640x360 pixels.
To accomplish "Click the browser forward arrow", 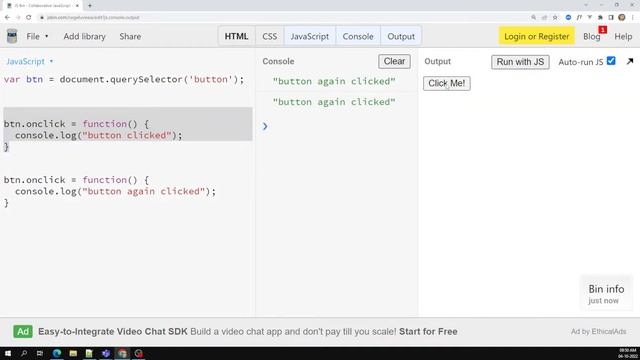I will tap(18, 18).
